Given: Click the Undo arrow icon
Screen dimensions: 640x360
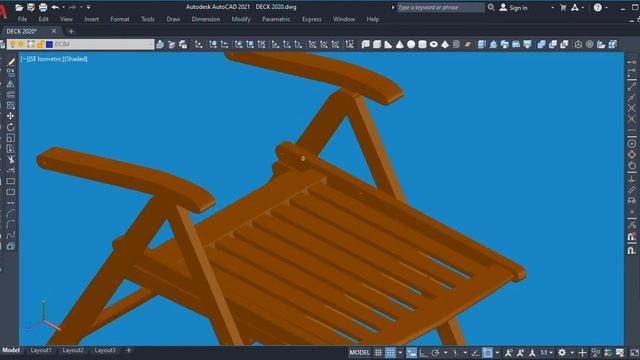Looking at the screenshot, I should tap(55, 7).
